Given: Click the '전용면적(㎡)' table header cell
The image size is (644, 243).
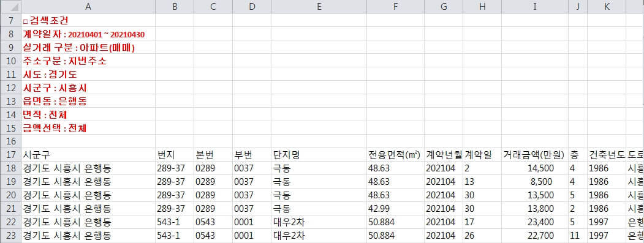Looking at the screenshot, I should pos(395,155).
